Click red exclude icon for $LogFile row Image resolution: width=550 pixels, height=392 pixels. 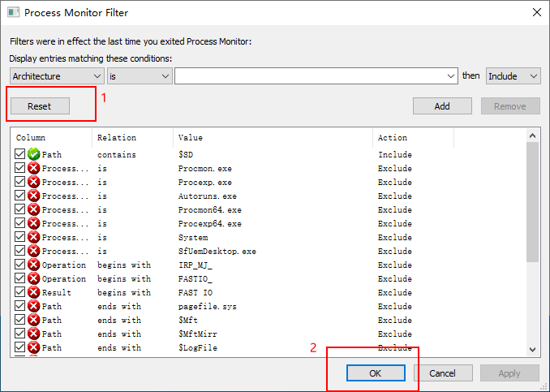[x=34, y=348]
